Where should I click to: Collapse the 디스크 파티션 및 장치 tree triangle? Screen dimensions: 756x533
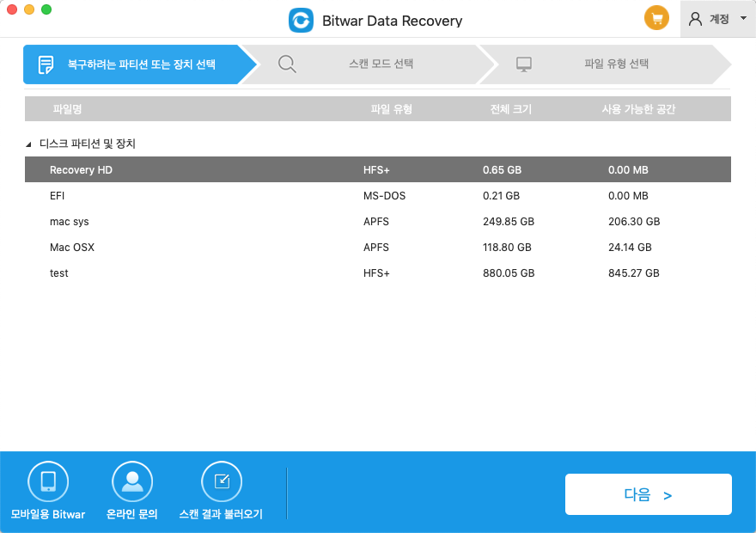pyautogui.click(x=28, y=144)
